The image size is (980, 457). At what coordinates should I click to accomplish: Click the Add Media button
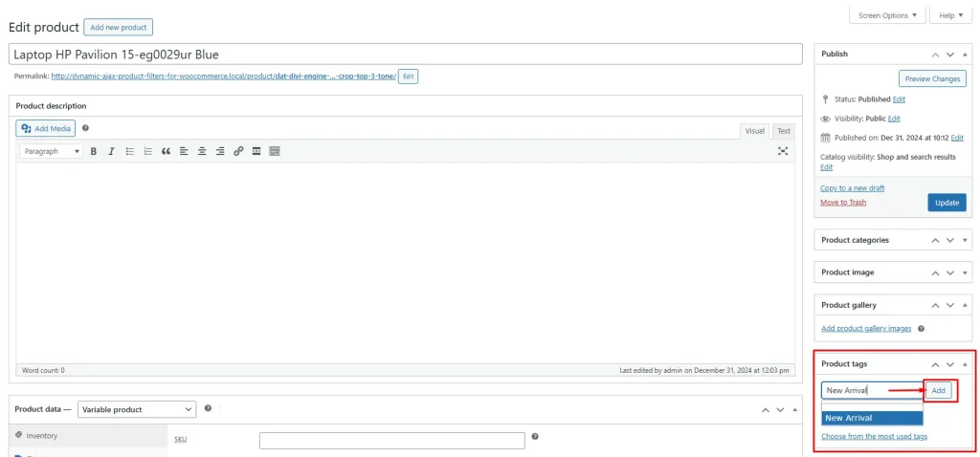(46, 128)
